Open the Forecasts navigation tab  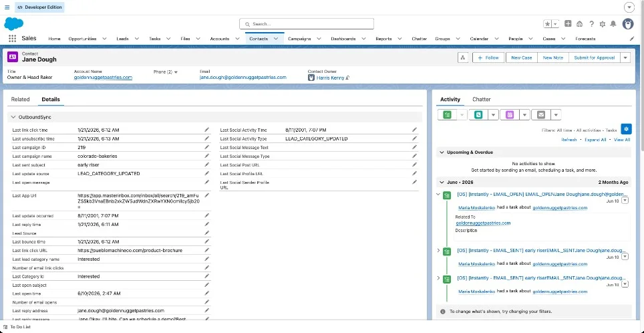click(585, 39)
